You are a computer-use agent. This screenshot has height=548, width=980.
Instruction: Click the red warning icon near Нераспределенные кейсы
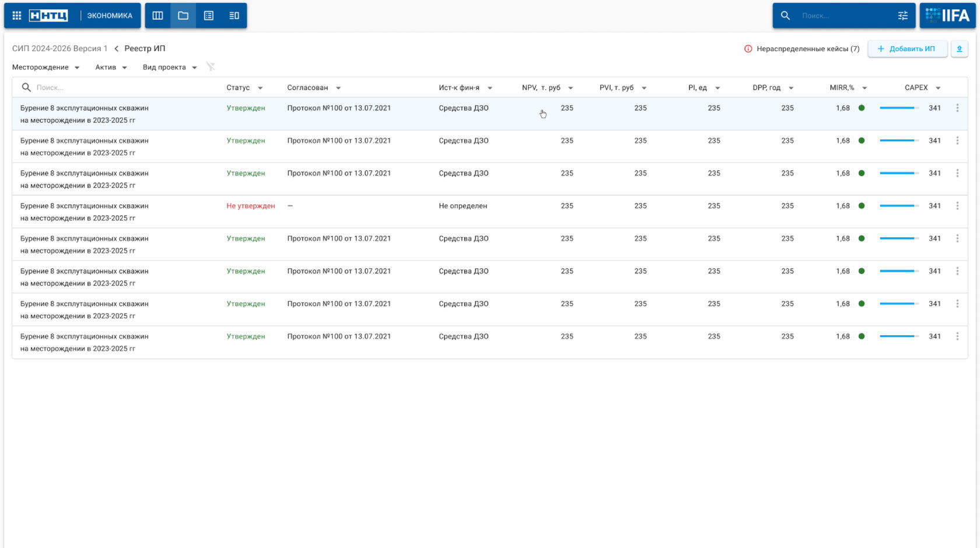748,49
